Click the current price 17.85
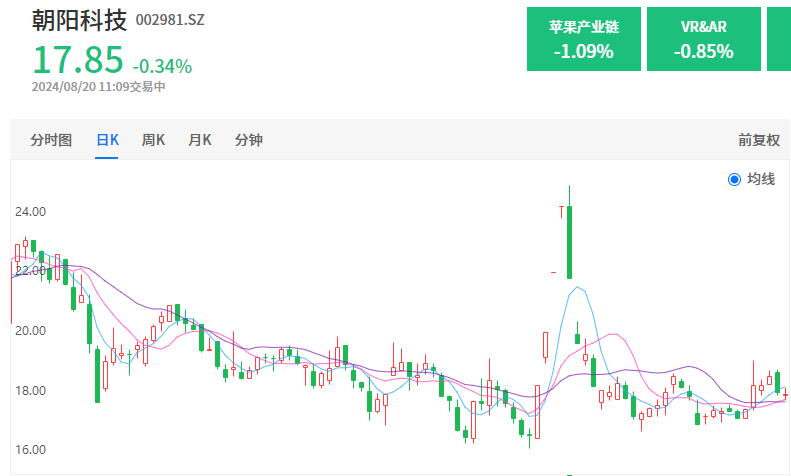This screenshot has height=476, width=791. click(x=78, y=60)
